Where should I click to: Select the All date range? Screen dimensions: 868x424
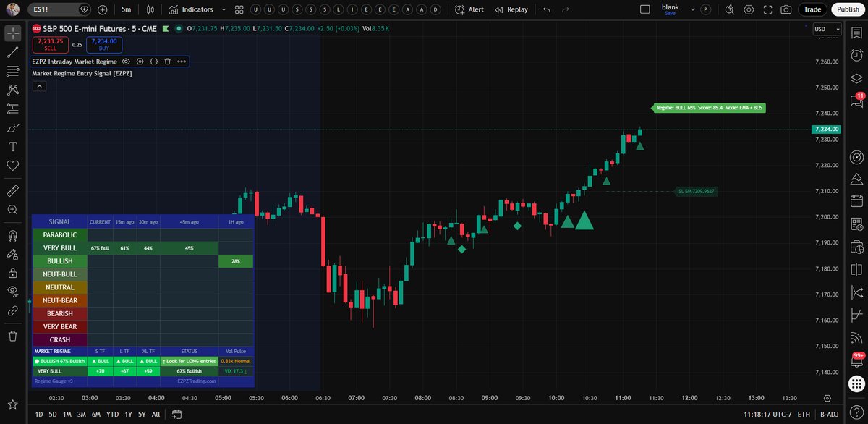[x=156, y=414]
